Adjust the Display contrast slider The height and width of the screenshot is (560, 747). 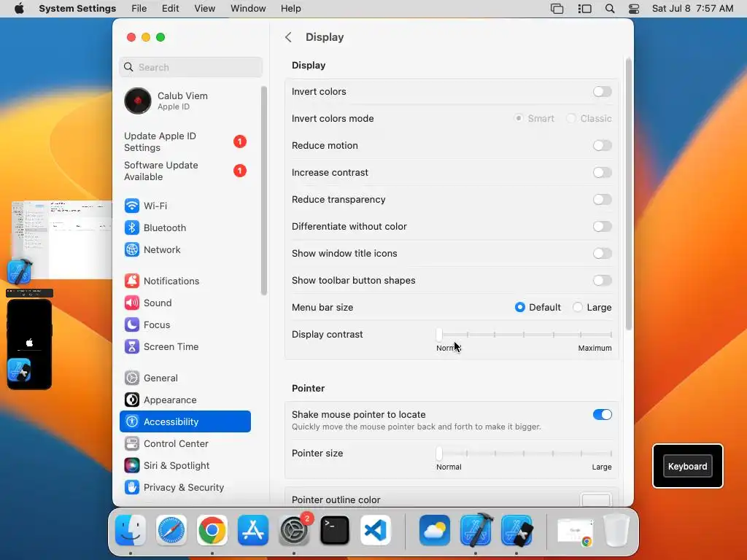(525, 335)
